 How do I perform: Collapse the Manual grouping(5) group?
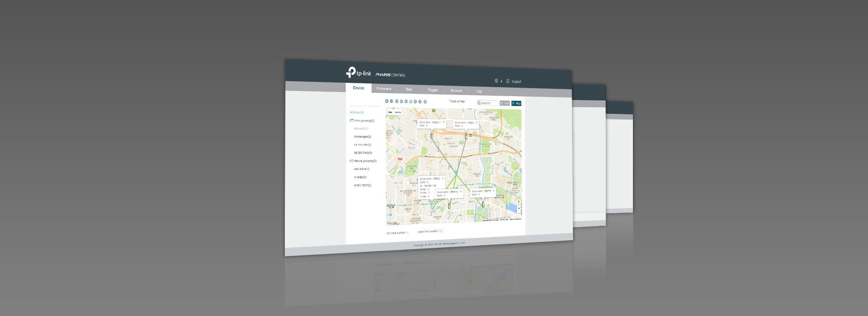[x=352, y=161]
